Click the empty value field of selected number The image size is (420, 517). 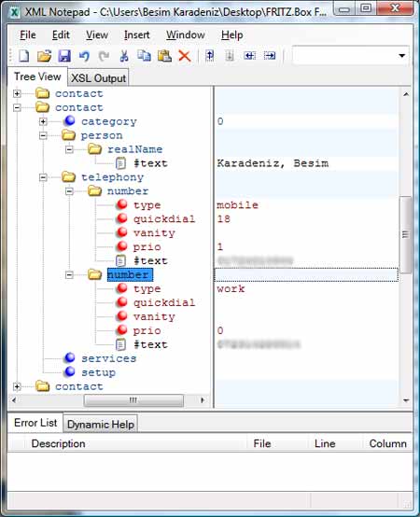pos(306,274)
